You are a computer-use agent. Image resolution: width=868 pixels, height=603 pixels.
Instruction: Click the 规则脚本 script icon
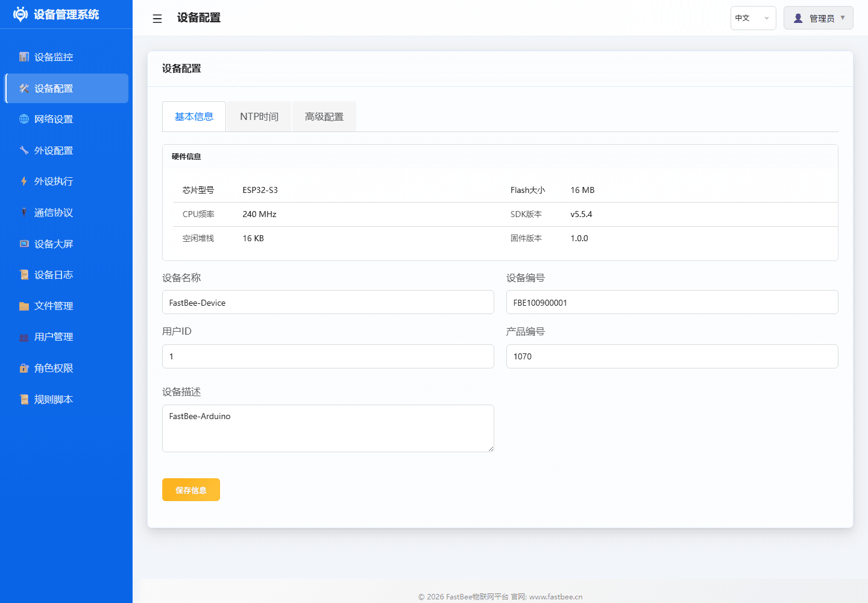[x=24, y=399]
